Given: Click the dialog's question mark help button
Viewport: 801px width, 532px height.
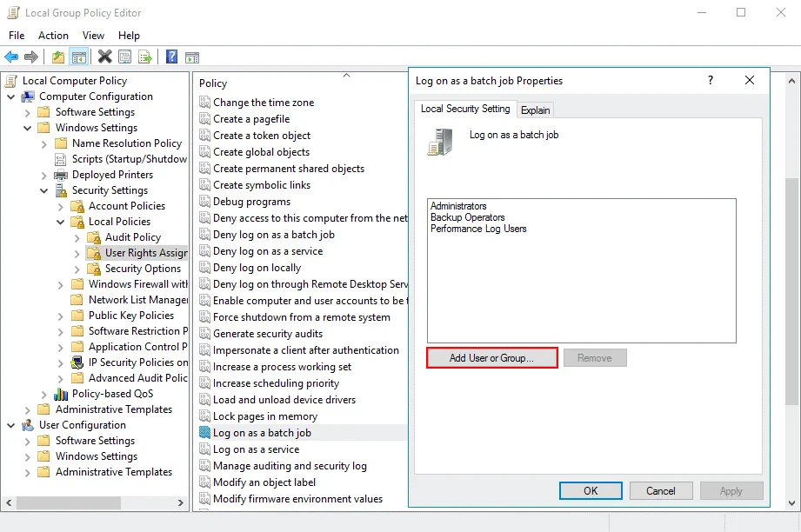Looking at the screenshot, I should coord(711,81).
